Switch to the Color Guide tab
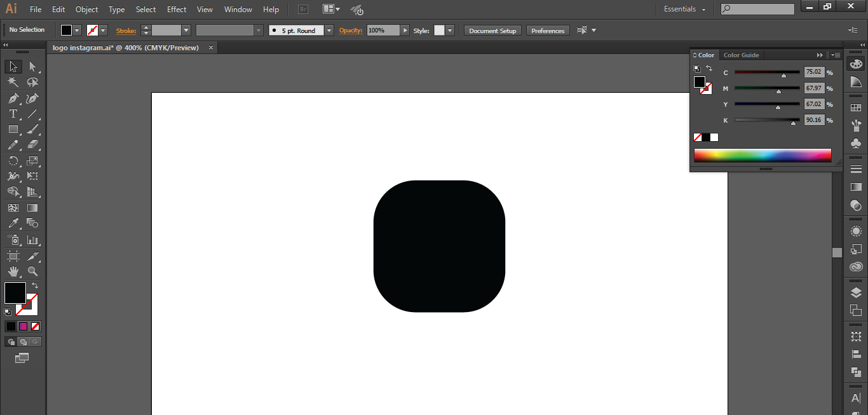Viewport: 868px width, 415px height. click(x=741, y=55)
